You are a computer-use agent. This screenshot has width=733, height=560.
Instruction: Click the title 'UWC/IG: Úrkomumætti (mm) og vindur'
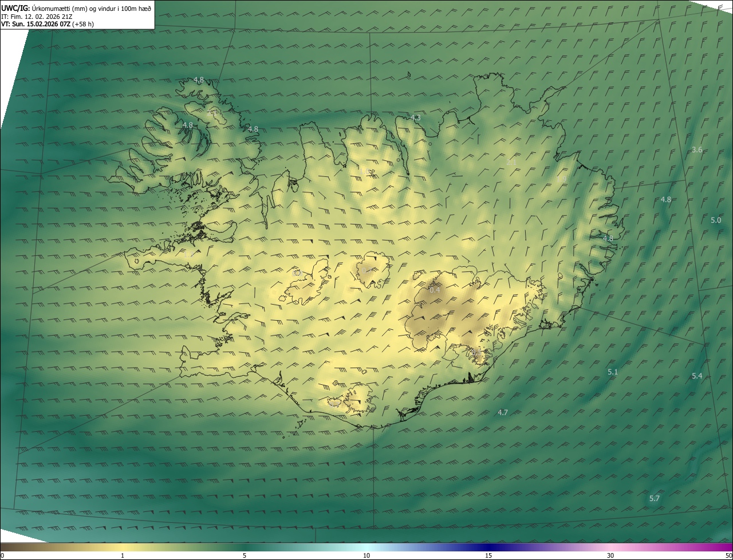click(x=76, y=8)
